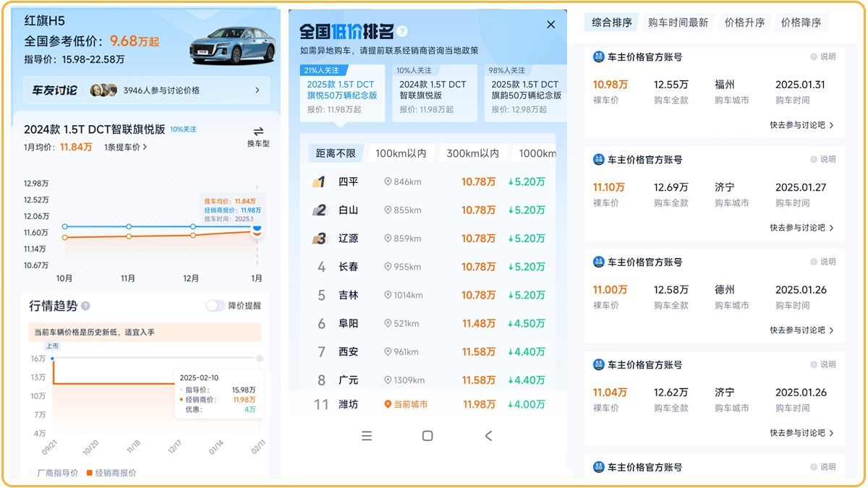The height and width of the screenshot is (488, 868).
Task: Select the 吉林 ranking row
Action: 428,295
